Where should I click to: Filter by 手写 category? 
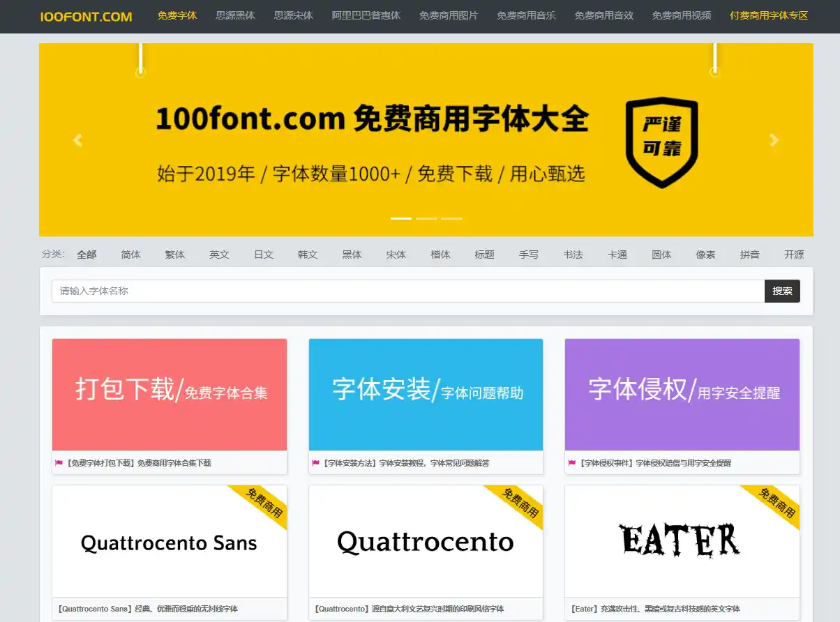pyautogui.click(x=529, y=255)
